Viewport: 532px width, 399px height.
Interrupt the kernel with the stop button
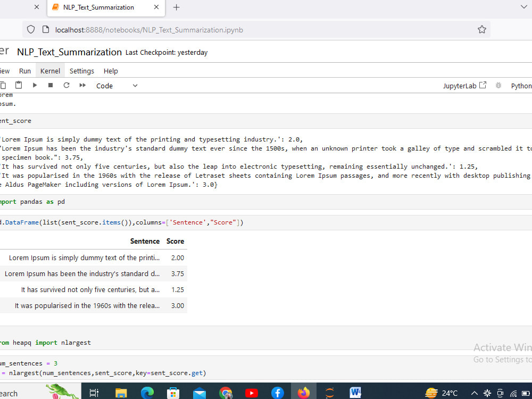pyautogui.click(x=51, y=85)
